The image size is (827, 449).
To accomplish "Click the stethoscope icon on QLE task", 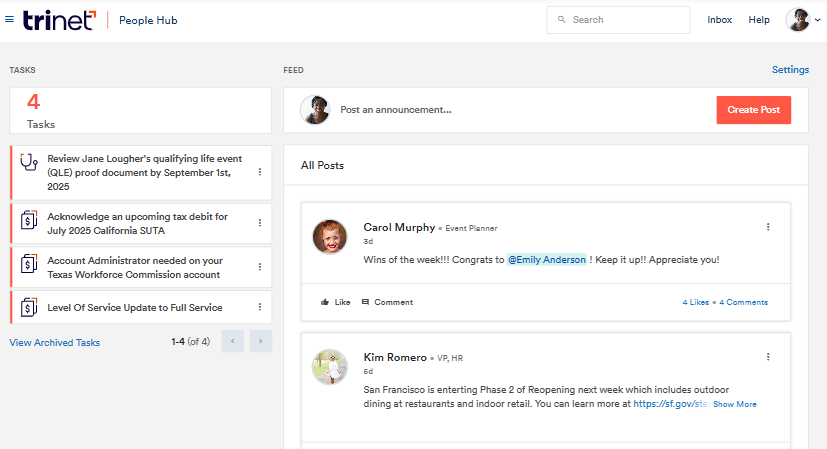I will (29, 162).
